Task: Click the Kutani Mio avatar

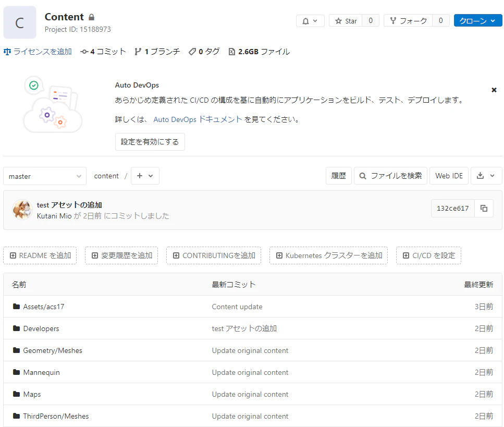Action: pyautogui.click(x=22, y=210)
